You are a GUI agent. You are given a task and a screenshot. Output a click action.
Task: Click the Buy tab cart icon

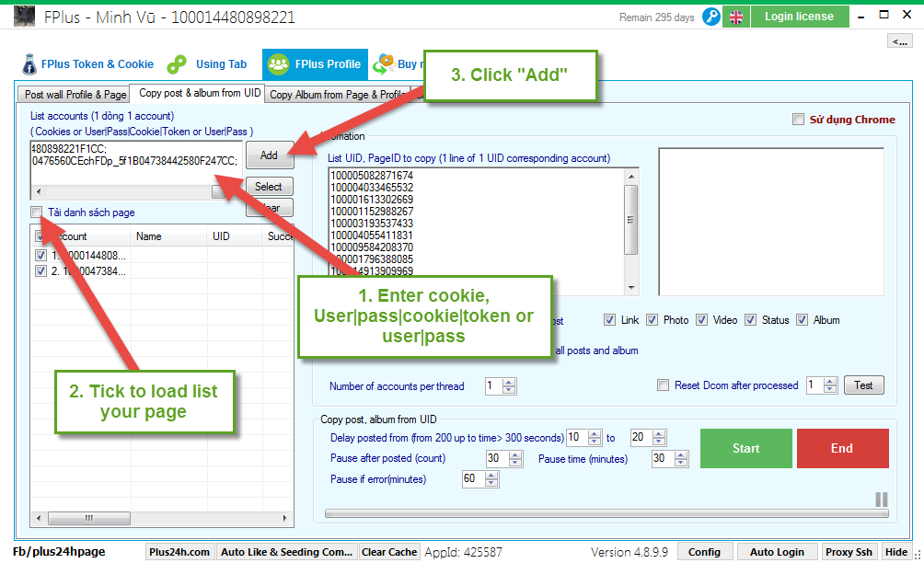[x=384, y=64]
